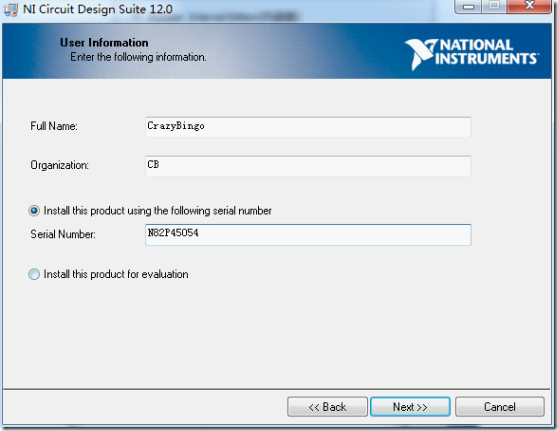This screenshot has height=431, width=558.
Task: Focus the Organization field containing CB
Action: click(x=308, y=166)
